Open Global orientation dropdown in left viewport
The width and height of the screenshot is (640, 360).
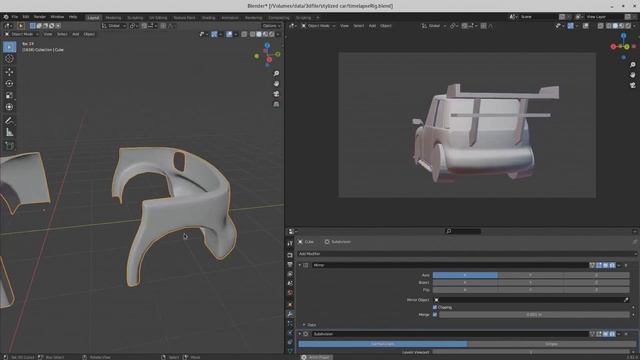point(114,26)
